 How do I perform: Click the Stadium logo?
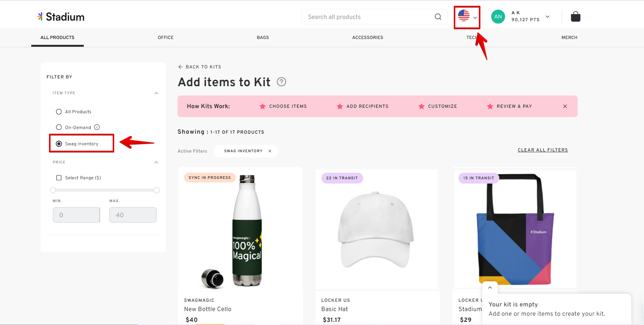(61, 17)
